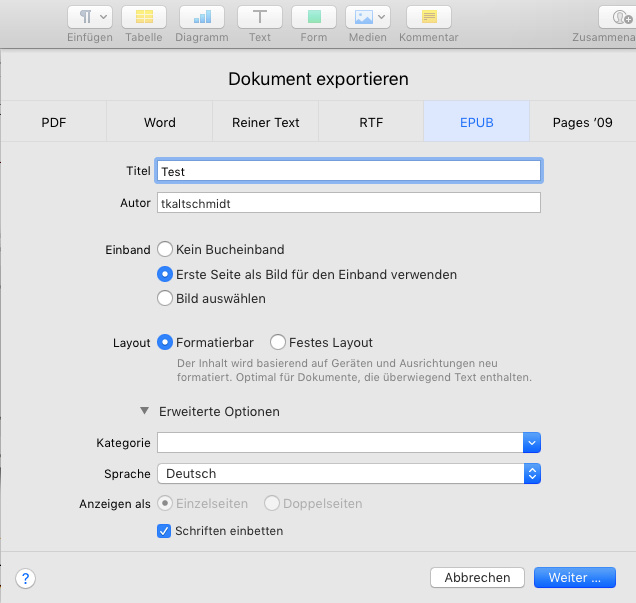Uncheck Schriften einbetten checkbox
636x603 pixels.
coord(165,531)
